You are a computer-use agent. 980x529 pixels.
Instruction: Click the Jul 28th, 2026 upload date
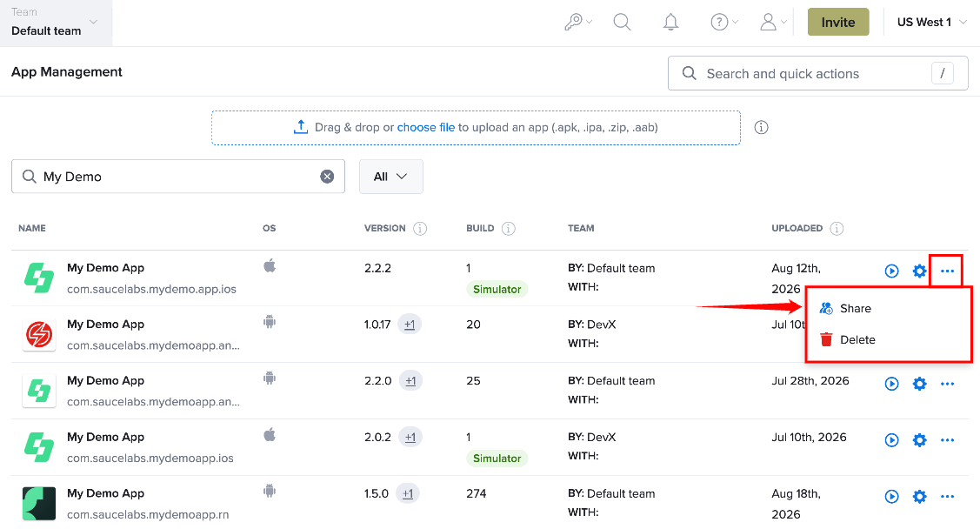click(x=810, y=381)
